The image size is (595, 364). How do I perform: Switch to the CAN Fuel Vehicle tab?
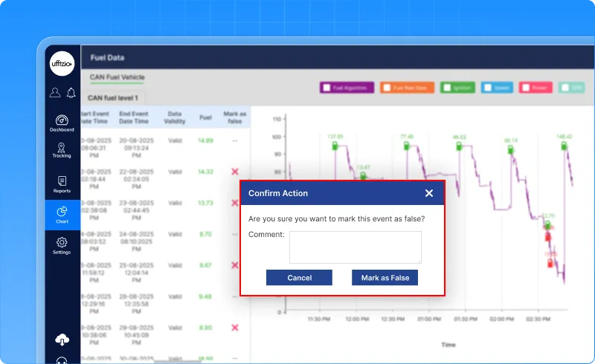117,77
